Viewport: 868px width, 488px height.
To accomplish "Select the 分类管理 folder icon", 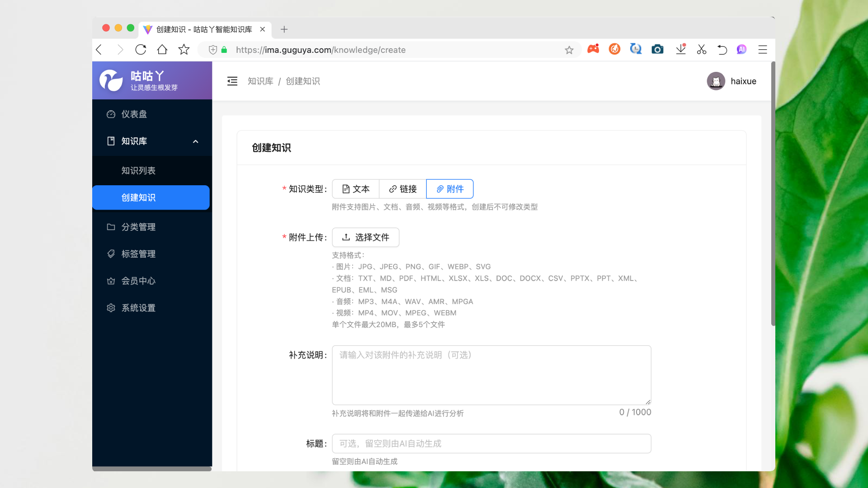I will click(111, 227).
